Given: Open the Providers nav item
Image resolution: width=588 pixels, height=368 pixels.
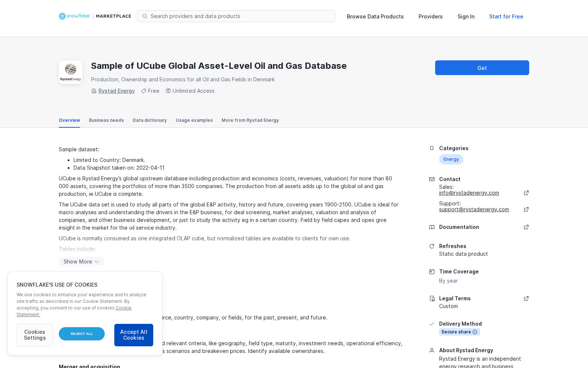Looking at the screenshot, I should coord(431,17).
